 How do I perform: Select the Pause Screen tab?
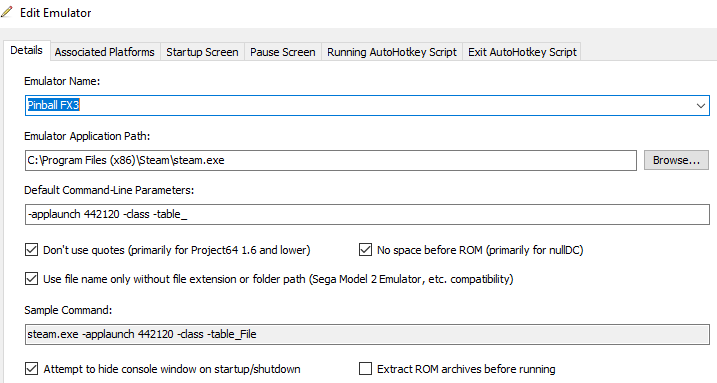283,52
